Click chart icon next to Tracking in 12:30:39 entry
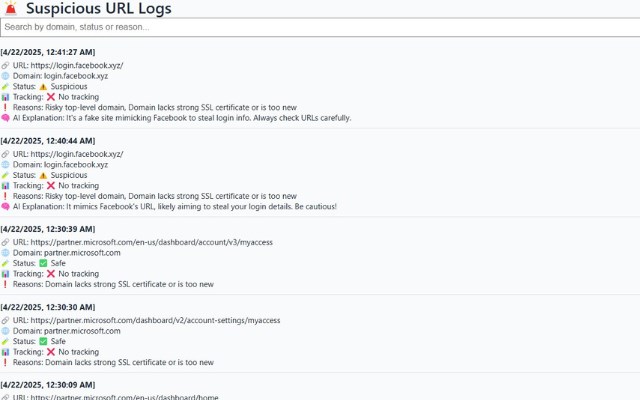Image resolution: width=640 pixels, height=400 pixels. (5, 274)
